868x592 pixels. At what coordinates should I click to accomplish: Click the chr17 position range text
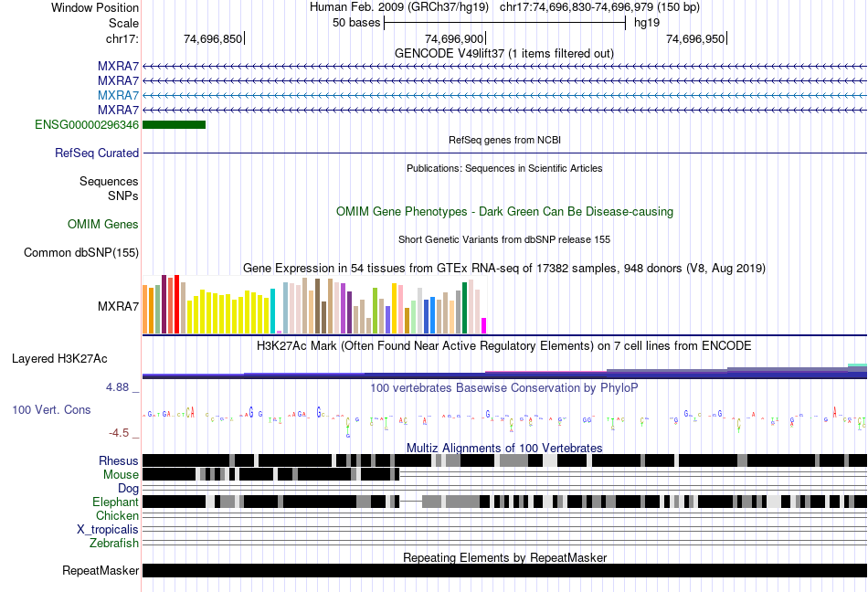pyautogui.click(x=599, y=7)
